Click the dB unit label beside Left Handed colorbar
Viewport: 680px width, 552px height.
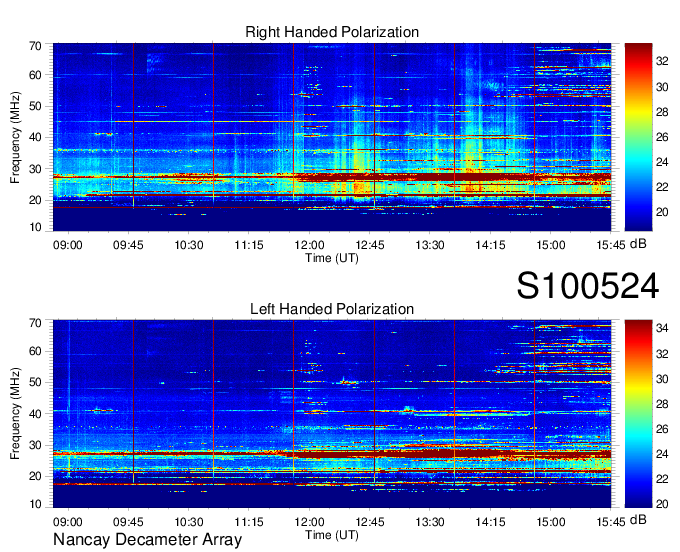click(x=638, y=520)
